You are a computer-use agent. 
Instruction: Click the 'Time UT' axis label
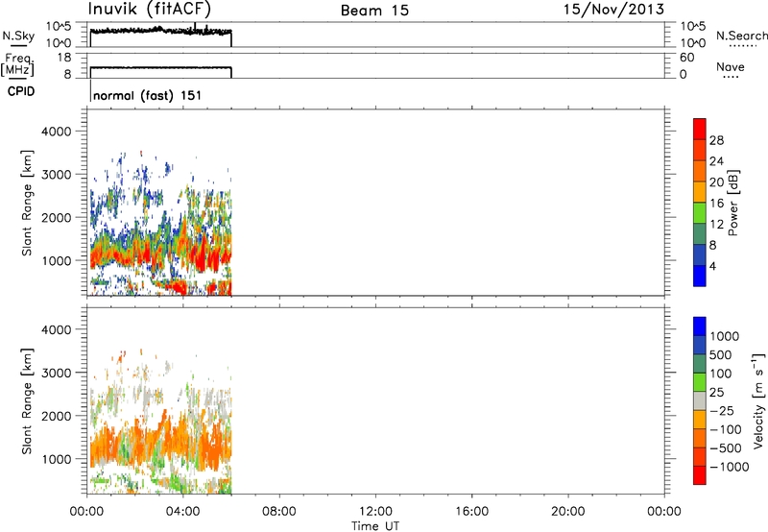coord(375,526)
